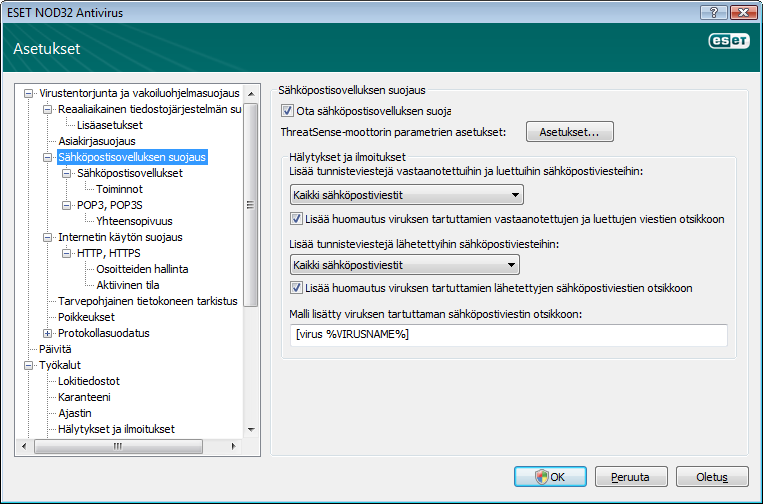Select Hälytykset ja ilmoitukset tree item

pos(116,430)
